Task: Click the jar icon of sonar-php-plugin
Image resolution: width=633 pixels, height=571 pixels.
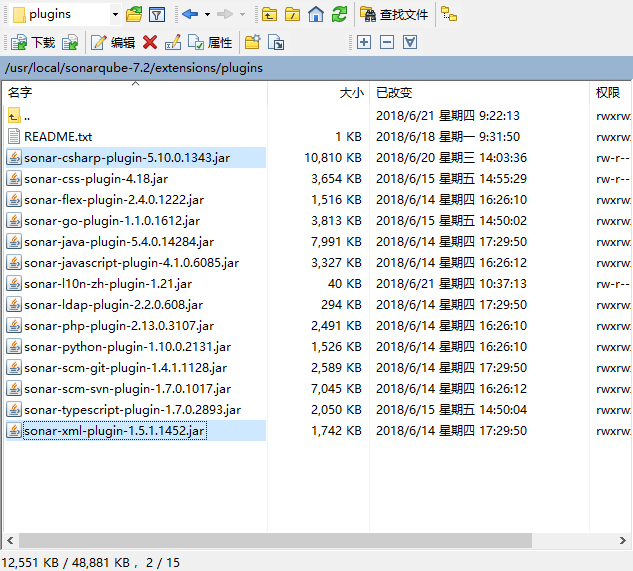Action: [14, 326]
